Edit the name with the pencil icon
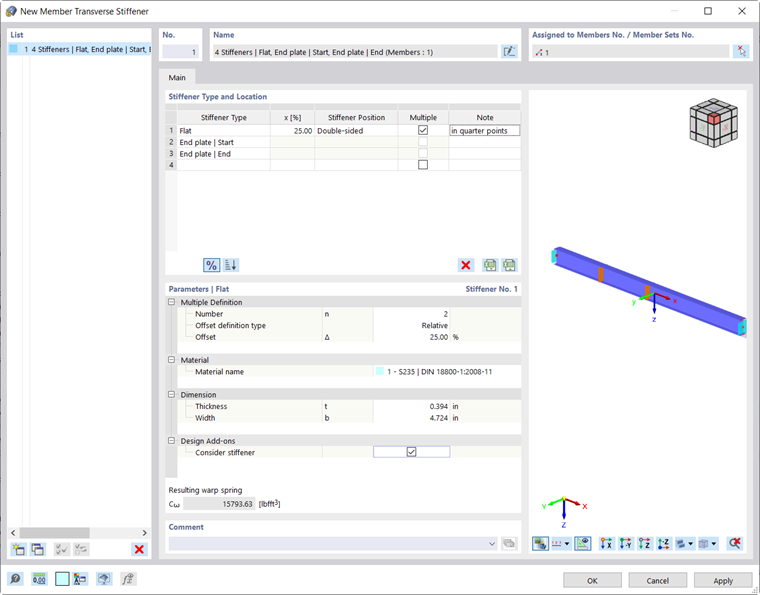 [509, 51]
